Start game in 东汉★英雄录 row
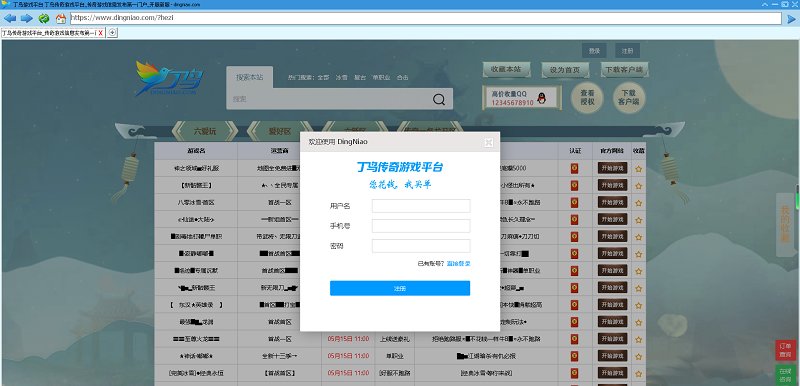This screenshot has width=800, height=386. 612,305
